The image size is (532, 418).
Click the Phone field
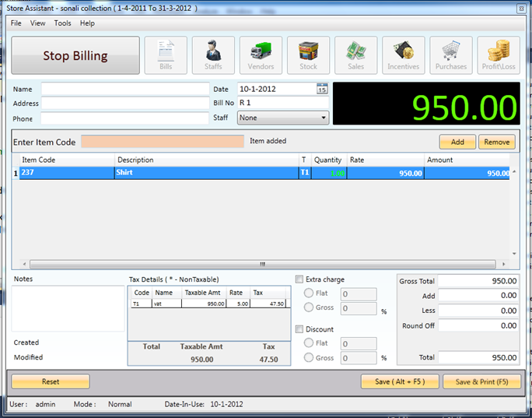pos(125,118)
